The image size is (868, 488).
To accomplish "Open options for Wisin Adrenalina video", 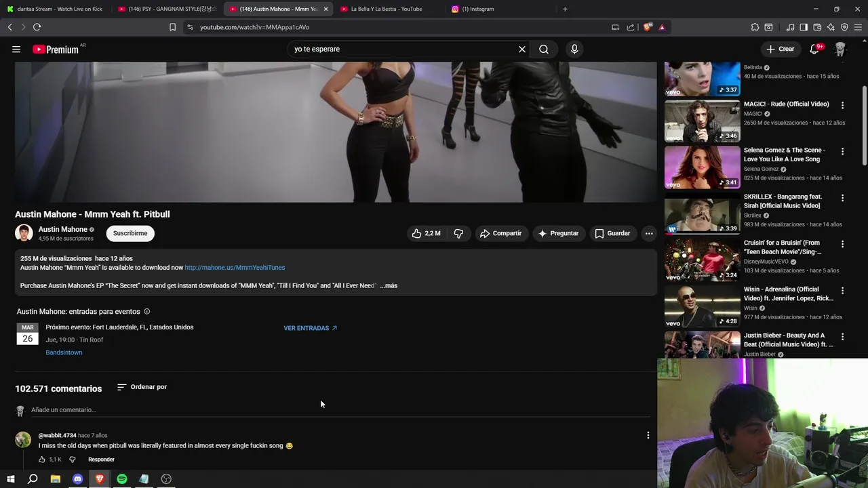I will pos(842,290).
